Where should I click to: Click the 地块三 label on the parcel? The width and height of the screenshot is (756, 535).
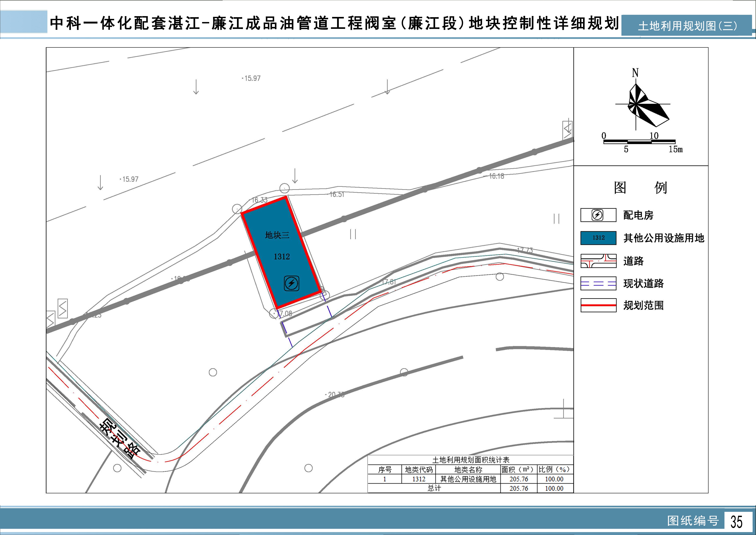pos(277,235)
